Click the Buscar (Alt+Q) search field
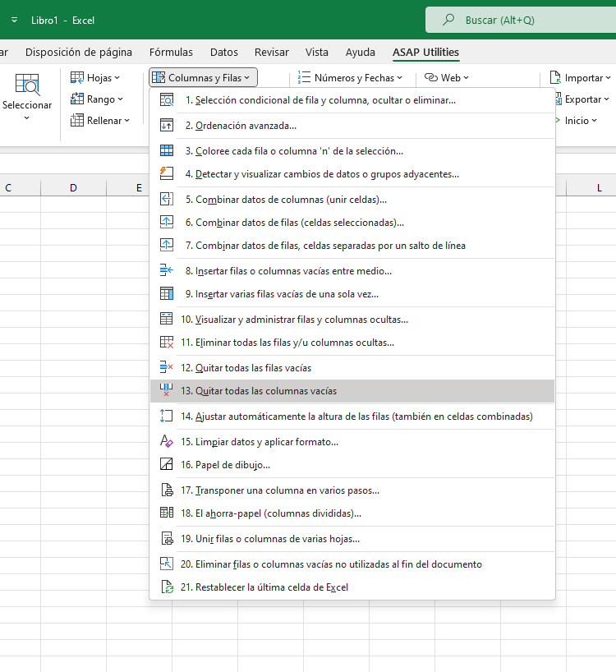 point(521,20)
